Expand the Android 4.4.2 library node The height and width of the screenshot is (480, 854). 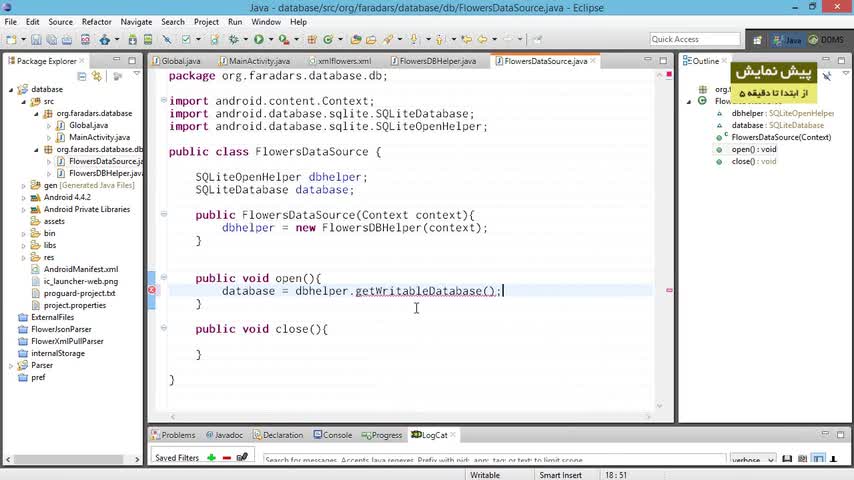(23, 198)
